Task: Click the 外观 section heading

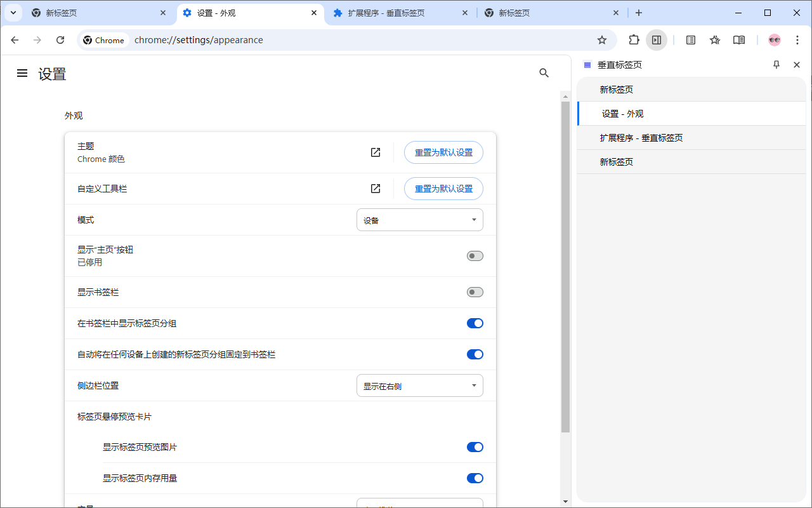Action: pos(74,116)
